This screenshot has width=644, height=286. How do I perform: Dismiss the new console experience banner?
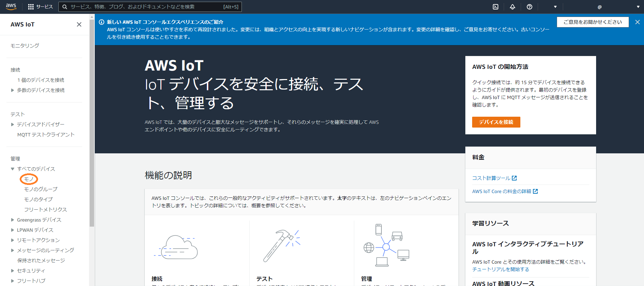point(637,22)
